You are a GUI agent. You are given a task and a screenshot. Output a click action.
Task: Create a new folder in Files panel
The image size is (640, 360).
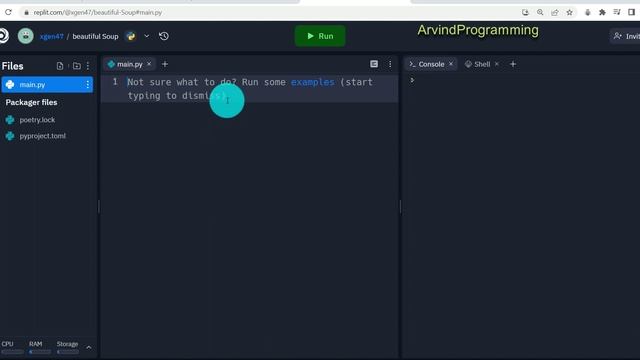[76, 66]
